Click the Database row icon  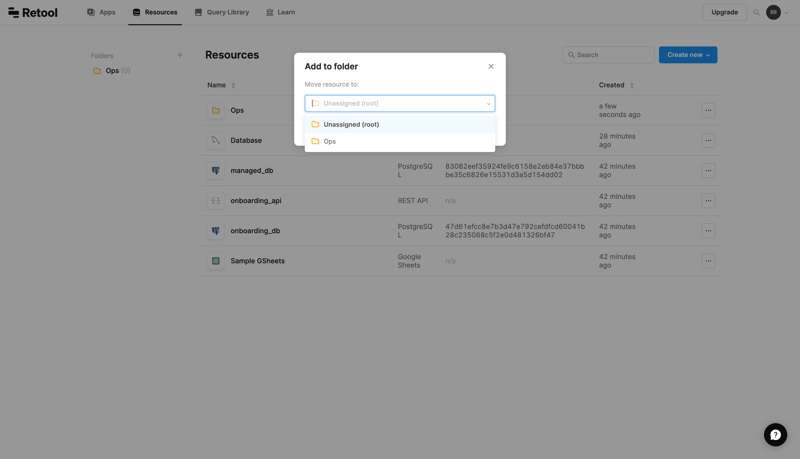[x=216, y=140]
